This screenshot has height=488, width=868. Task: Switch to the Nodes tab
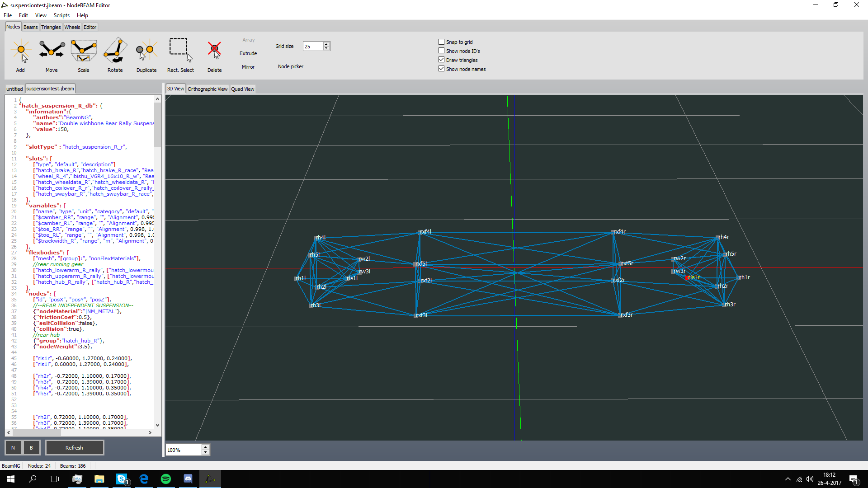13,27
